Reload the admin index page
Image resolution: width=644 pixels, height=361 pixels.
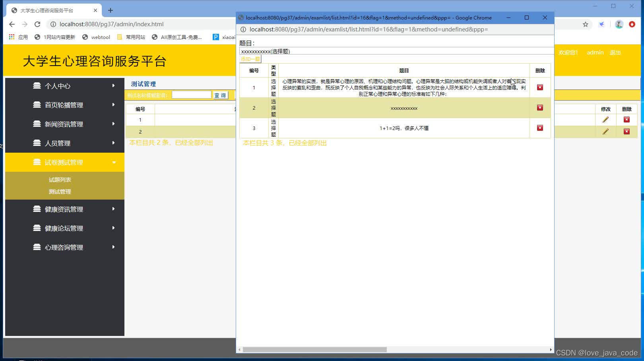pos(37,24)
